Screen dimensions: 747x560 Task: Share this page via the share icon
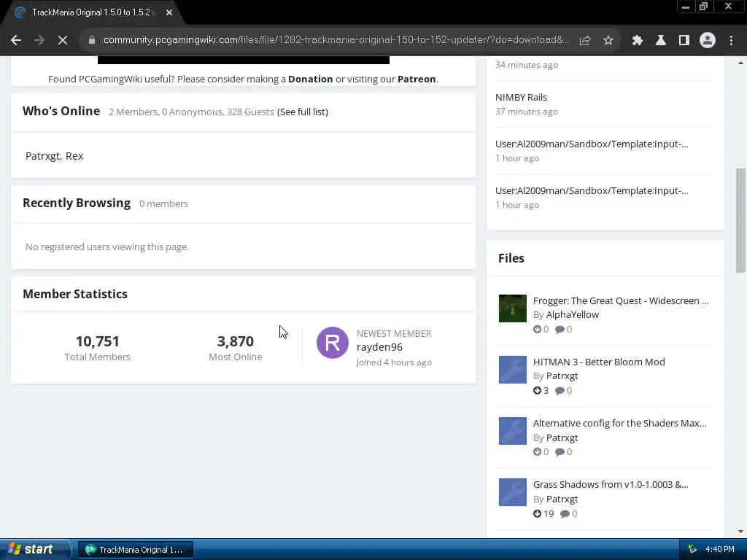pyautogui.click(x=584, y=41)
